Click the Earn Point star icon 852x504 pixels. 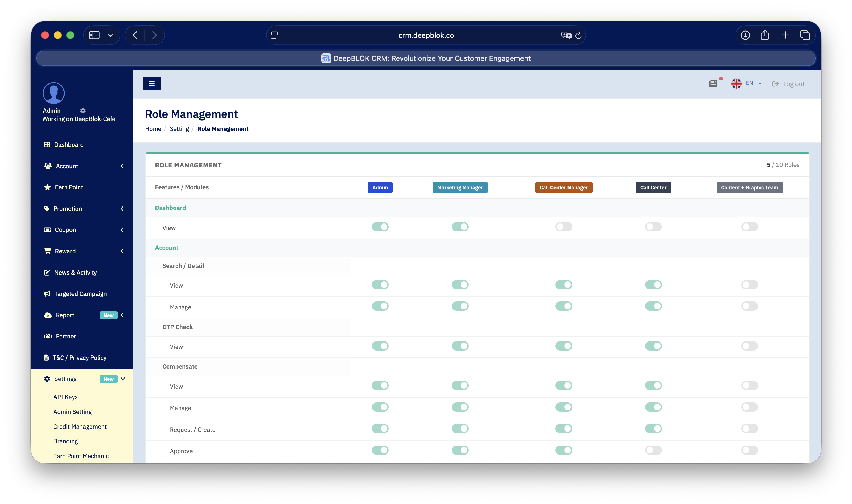48,187
